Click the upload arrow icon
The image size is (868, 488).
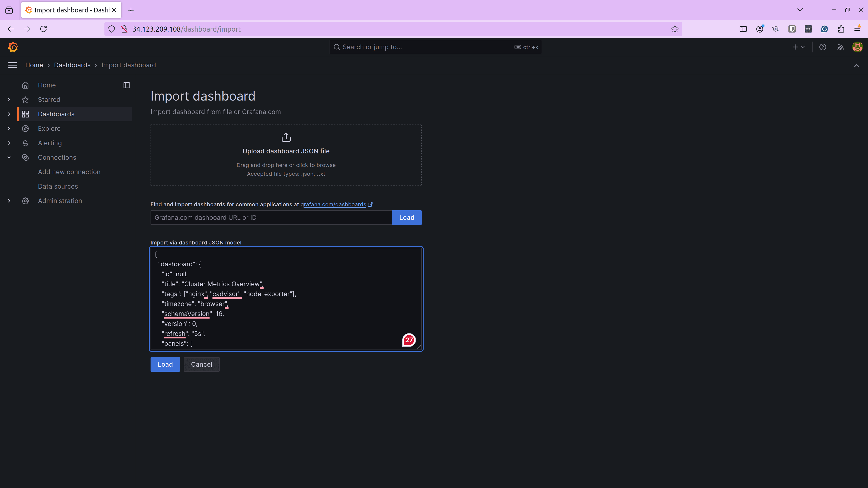click(x=286, y=137)
